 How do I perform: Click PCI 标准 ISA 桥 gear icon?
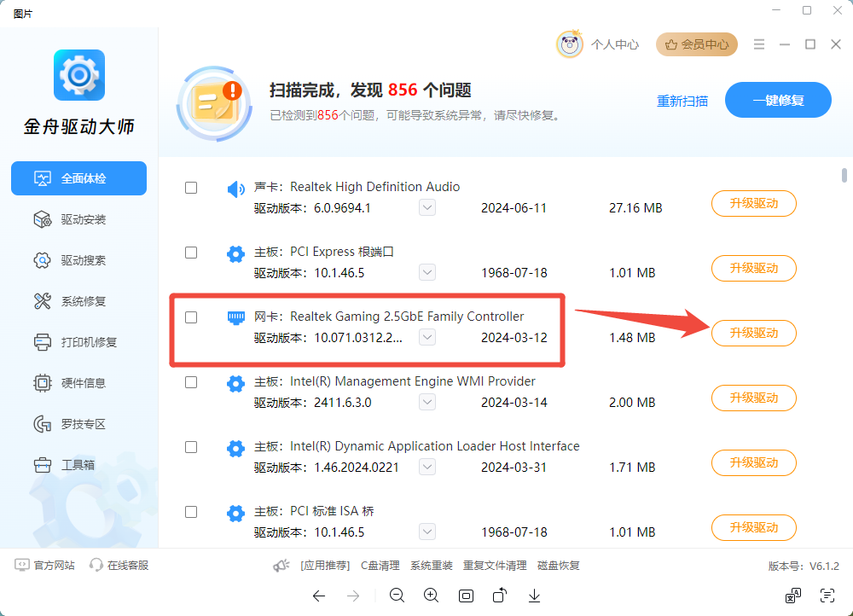[x=235, y=513]
